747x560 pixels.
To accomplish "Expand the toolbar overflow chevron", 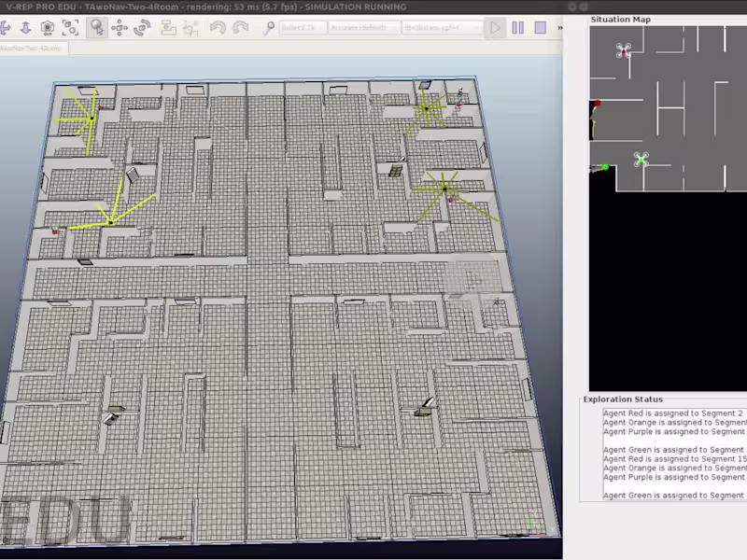I will 558,28.
